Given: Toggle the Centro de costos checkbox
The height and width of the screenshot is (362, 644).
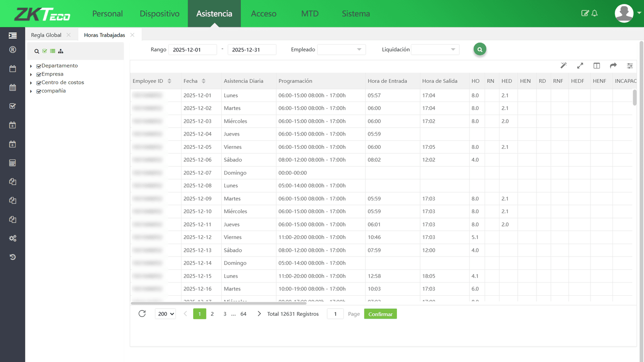Looking at the screenshot, I should pyautogui.click(x=39, y=83).
